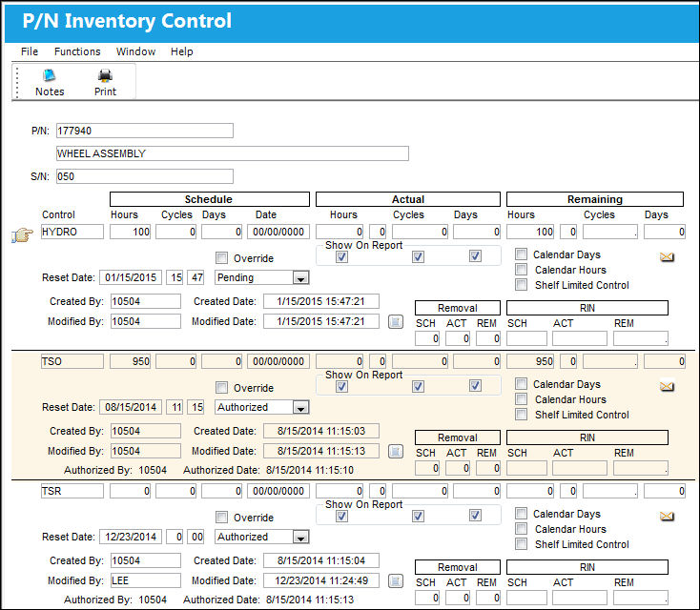Viewport: 700px width, 610px height.
Task: Click TSO Created Date 8/15/2014 11:15:03 field
Action: [321, 431]
